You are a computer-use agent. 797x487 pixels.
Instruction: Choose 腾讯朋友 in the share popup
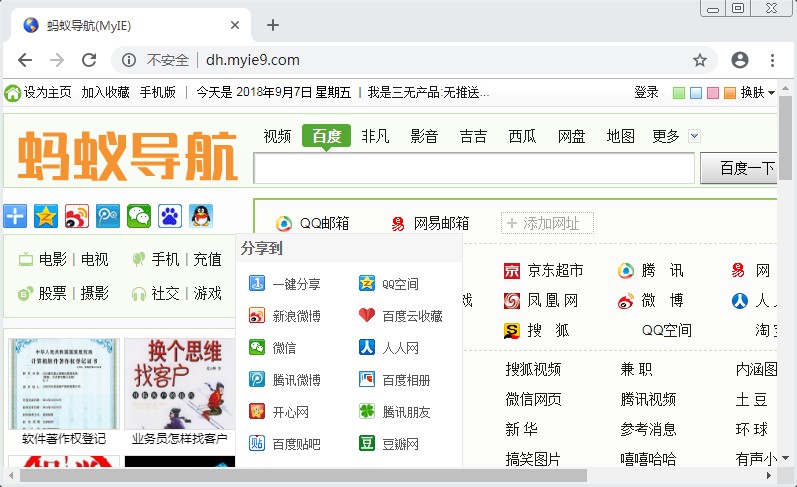(394, 412)
